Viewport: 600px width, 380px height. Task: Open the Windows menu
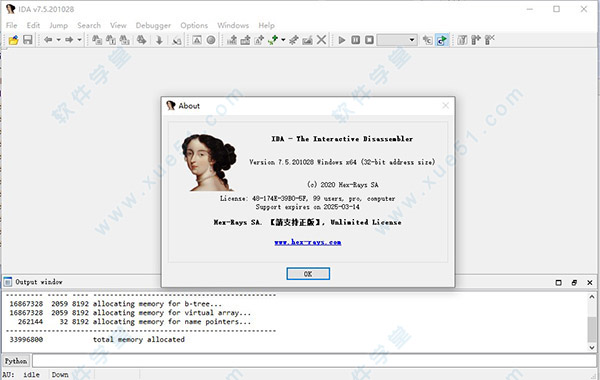[233, 25]
